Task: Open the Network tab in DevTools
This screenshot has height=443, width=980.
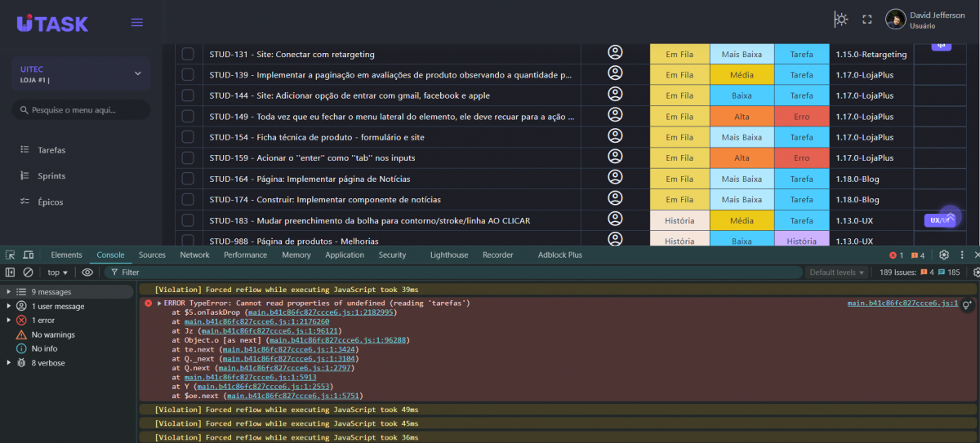Action: point(194,255)
